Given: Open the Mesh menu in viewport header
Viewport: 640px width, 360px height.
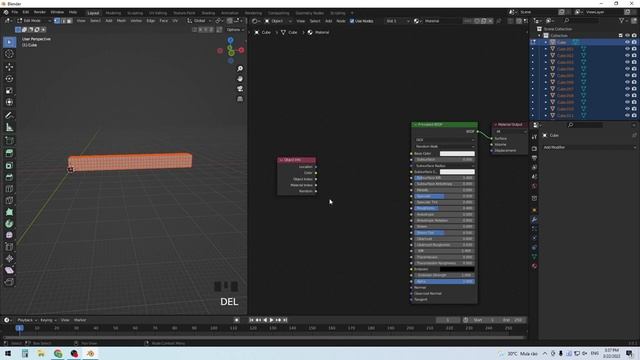Looking at the screenshot, I should 122,21.
